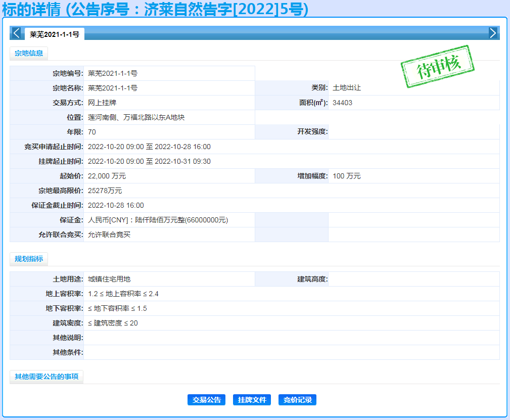Screen dimensions: 510x420
Task: Click the 年限 value 70
Action: coord(92,132)
